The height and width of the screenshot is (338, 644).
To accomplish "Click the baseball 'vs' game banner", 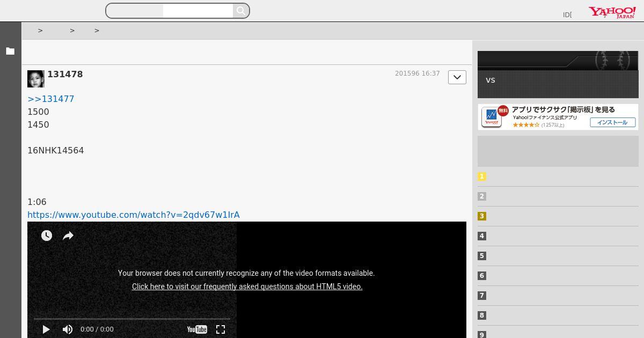I will click(x=558, y=75).
